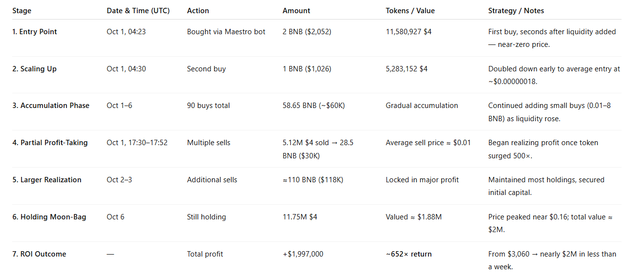This screenshot has height=280, width=644.
Task: Select the '11,580,927 $4' tokens cell
Action: click(x=408, y=32)
